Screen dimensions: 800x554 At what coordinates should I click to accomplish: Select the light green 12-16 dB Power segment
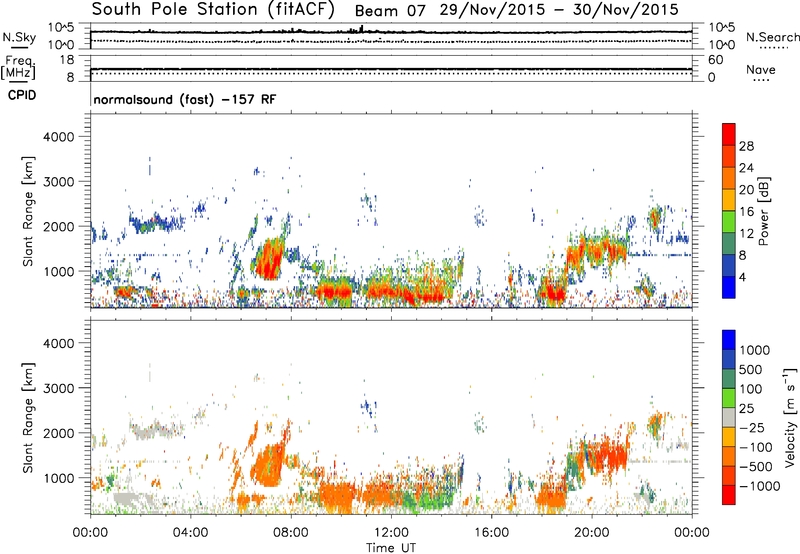click(x=729, y=222)
